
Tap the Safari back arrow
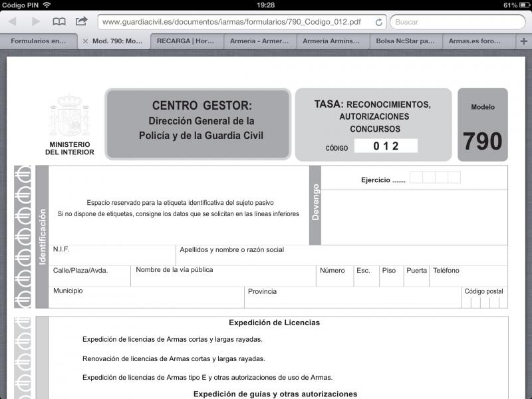[x=12, y=22]
